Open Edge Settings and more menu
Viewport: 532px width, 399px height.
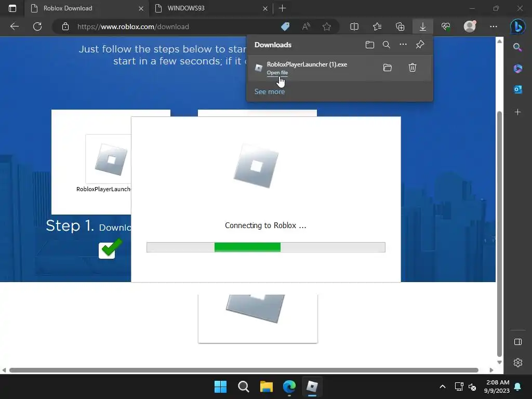tap(494, 26)
